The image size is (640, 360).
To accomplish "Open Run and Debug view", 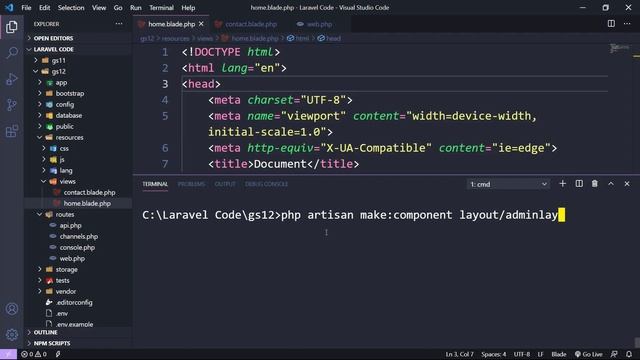I will click(x=12, y=79).
